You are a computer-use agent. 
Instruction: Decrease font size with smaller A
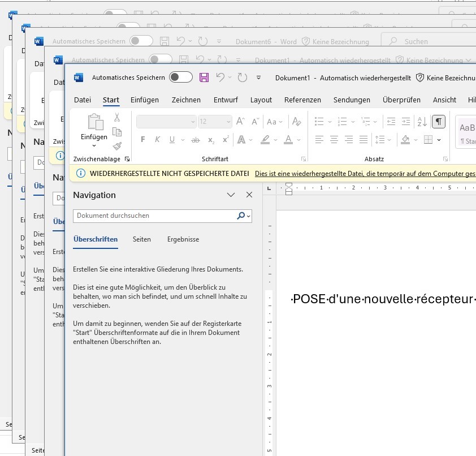256,122
